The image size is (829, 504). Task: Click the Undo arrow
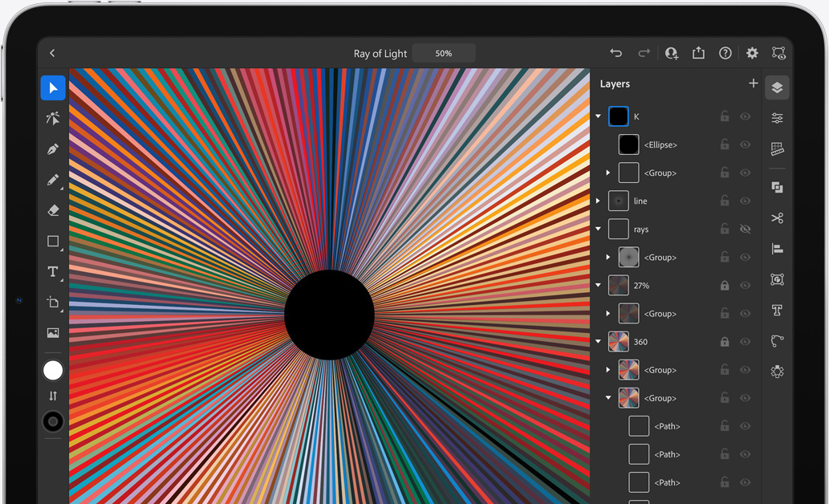[x=616, y=53]
